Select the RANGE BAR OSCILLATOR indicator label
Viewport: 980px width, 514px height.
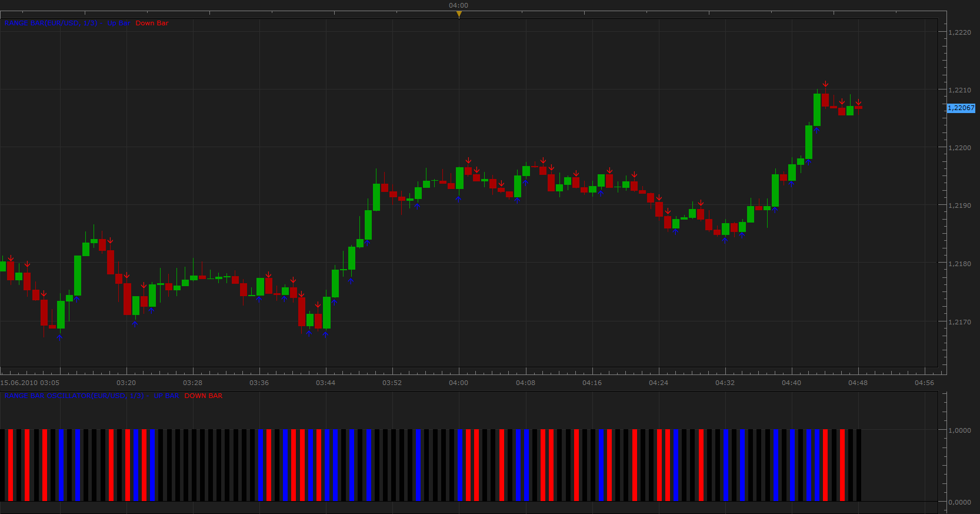coord(74,396)
